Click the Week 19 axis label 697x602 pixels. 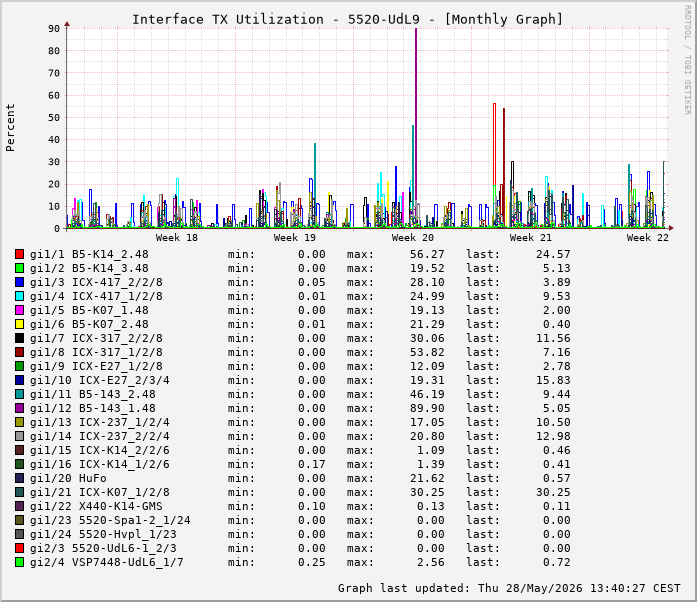[294, 237]
